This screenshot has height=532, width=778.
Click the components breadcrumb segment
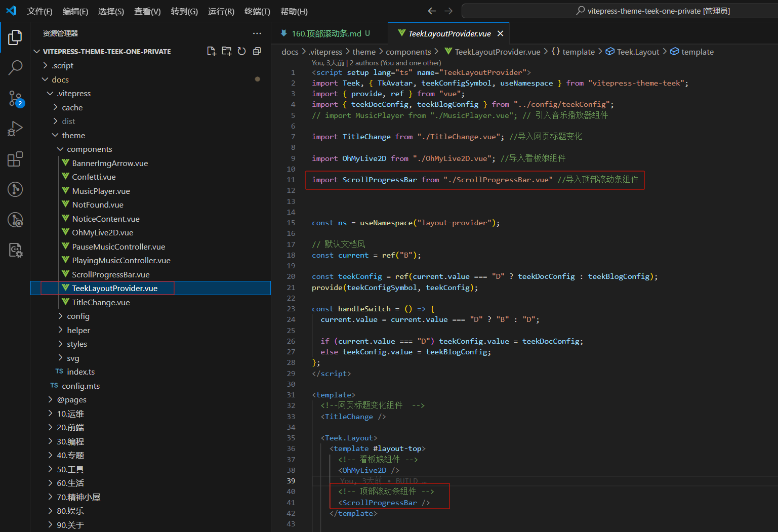[x=408, y=52]
